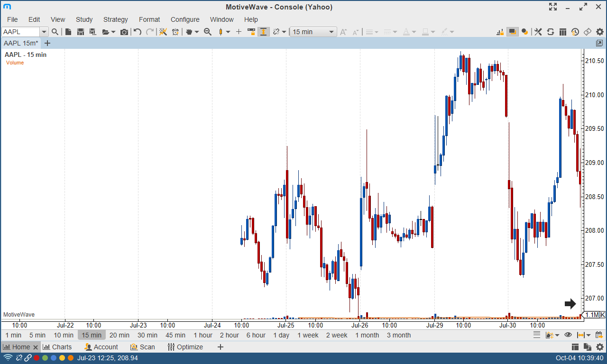Expand the candlestick bar type dropdown
The width and height of the screenshot is (607, 364).
click(228, 32)
